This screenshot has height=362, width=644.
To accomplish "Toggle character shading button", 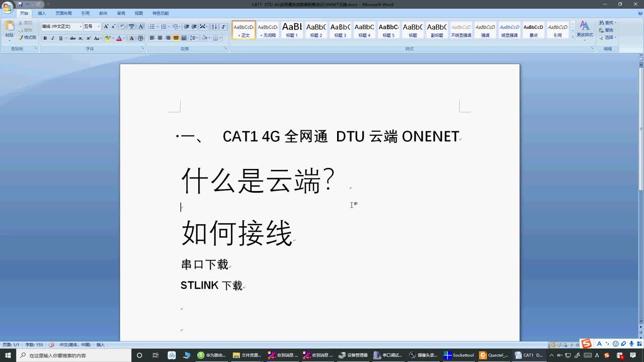I will coord(132,38).
